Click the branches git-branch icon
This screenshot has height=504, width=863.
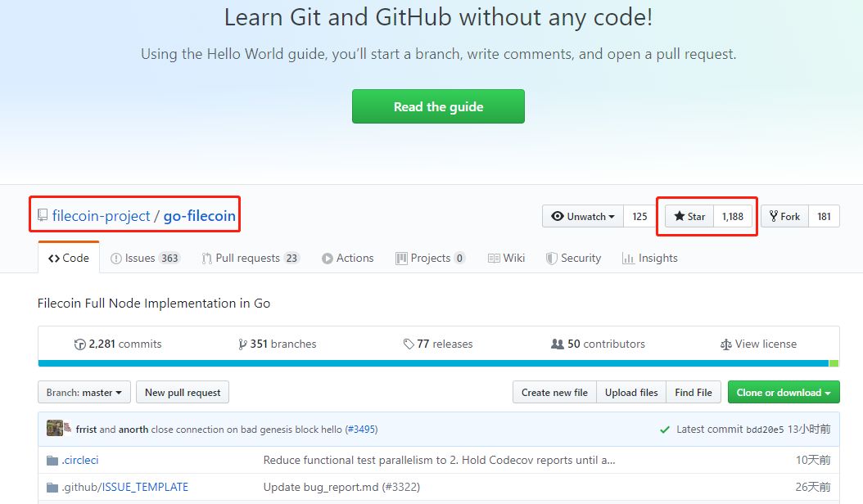tap(242, 344)
